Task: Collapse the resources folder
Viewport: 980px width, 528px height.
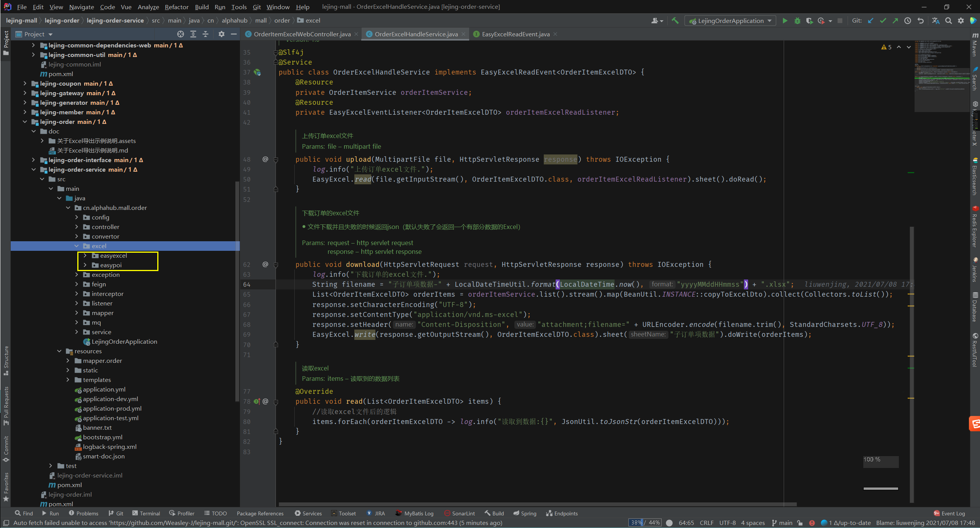Action: coord(59,351)
